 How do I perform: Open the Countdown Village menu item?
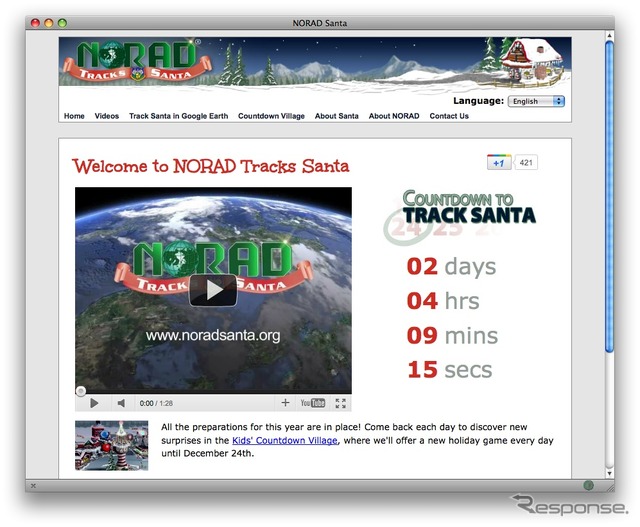(x=271, y=116)
